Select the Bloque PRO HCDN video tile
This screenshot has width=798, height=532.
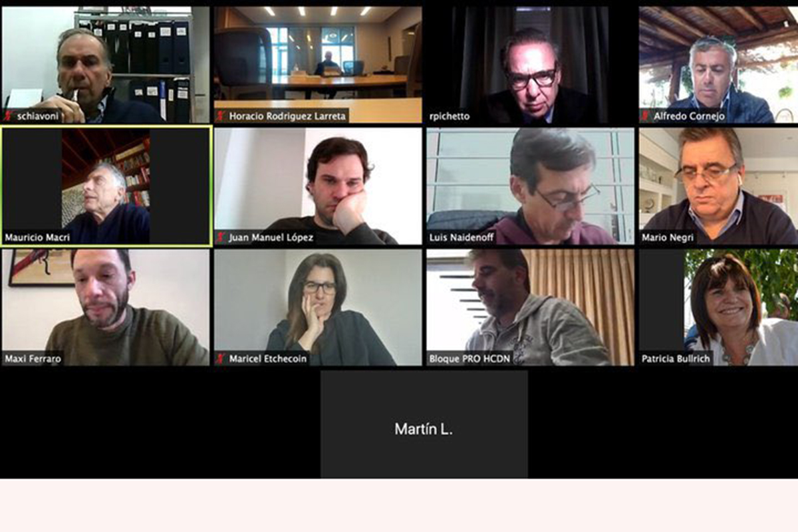click(x=531, y=307)
